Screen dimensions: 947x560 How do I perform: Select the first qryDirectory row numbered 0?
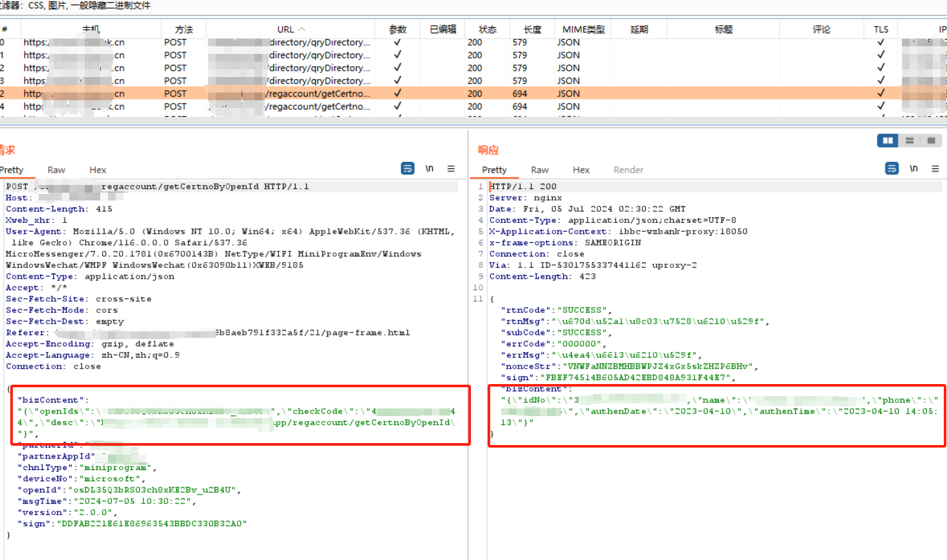coord(473,42)
